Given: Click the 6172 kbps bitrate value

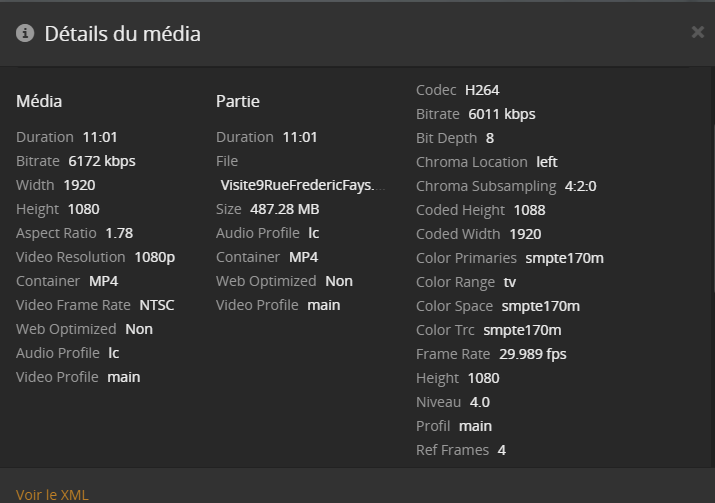Looking at the screenshot, I should click(x=101, y=161).
